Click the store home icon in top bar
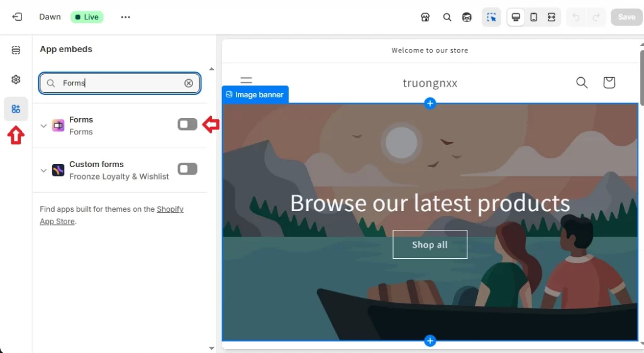The image size is (644, 353). [x=425, y=17]
